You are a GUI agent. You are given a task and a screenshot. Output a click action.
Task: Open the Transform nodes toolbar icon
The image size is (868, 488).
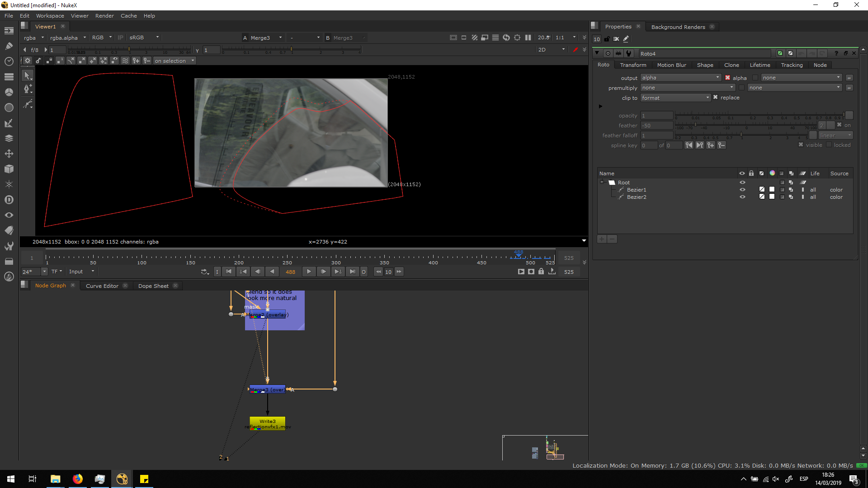click(x=9, y=154)
